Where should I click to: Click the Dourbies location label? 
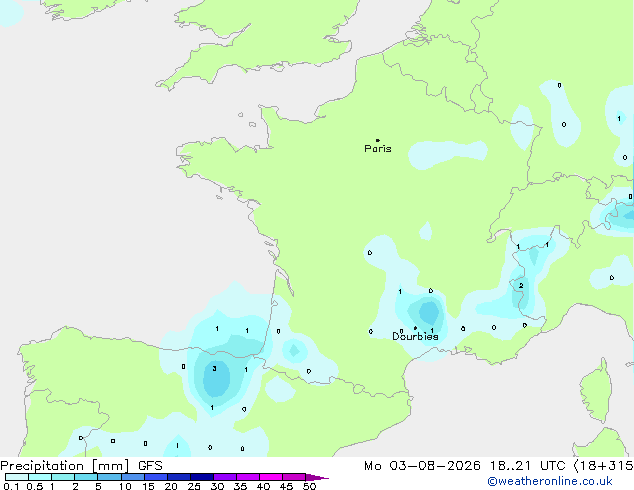[415, 336]
